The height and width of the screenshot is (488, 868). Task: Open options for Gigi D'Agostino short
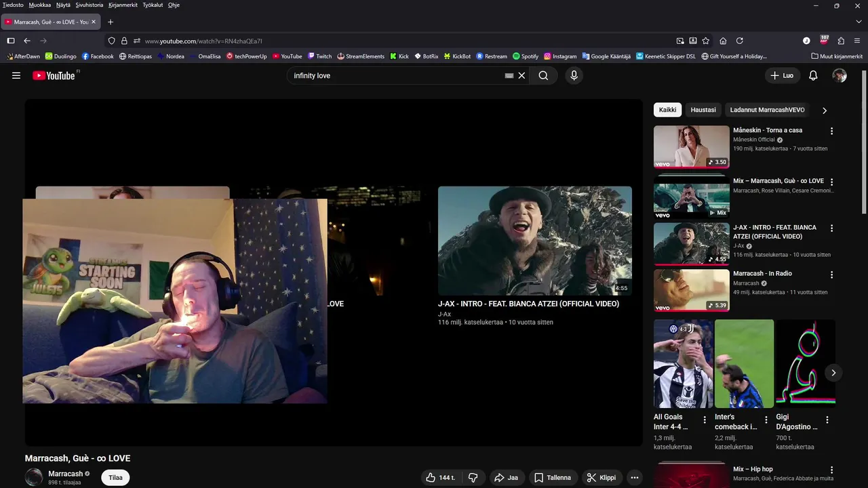pyautogui.click(x=827, y=420)
